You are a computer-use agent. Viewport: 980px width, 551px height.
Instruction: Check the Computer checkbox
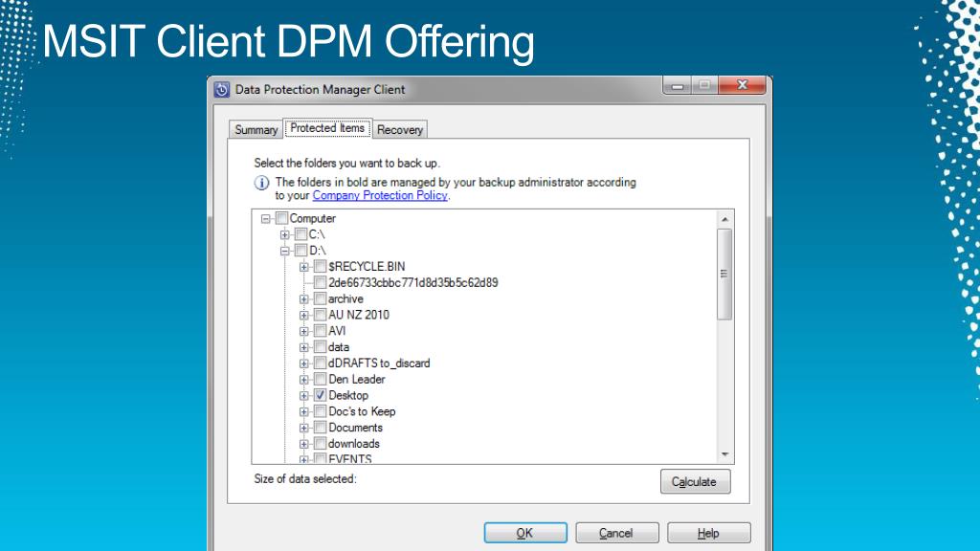point(282,218)
